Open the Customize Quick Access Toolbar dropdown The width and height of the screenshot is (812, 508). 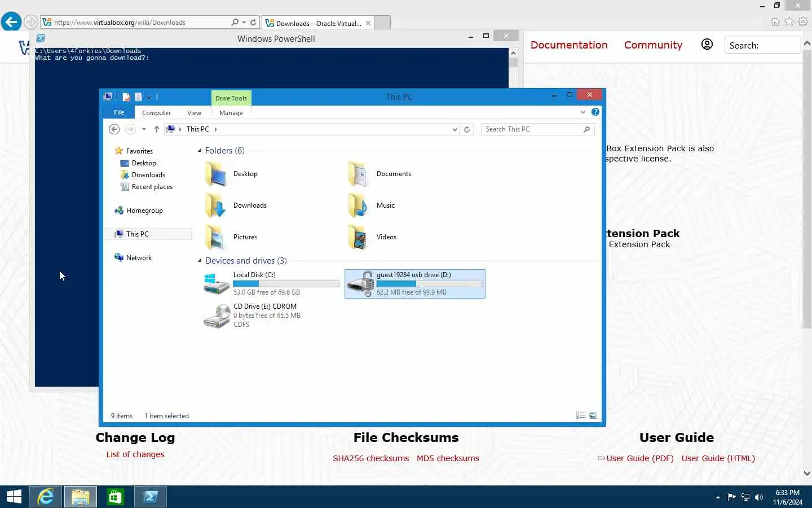point(149,97)
